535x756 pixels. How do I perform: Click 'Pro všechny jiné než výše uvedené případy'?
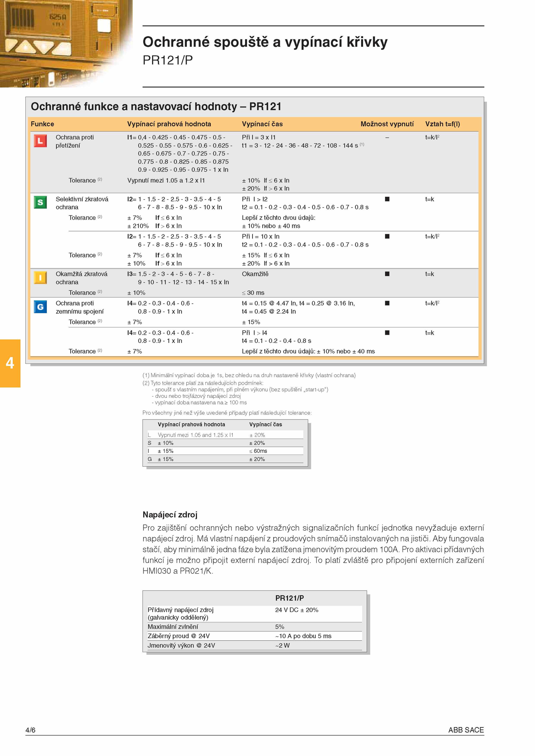click(227, 413)
